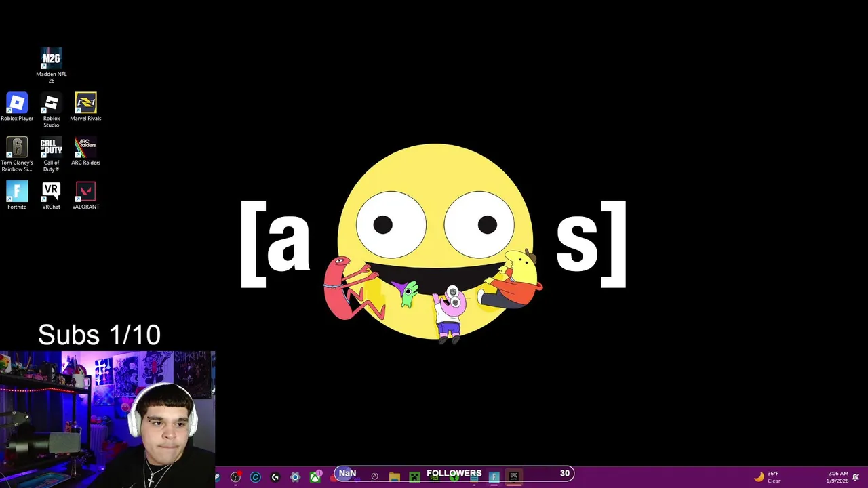Launch Roblox Player from the desktop

[x=17, y=107]
